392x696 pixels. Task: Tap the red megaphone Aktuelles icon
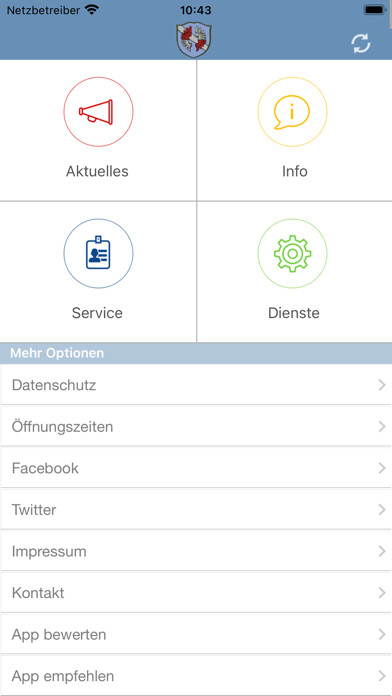98,112
